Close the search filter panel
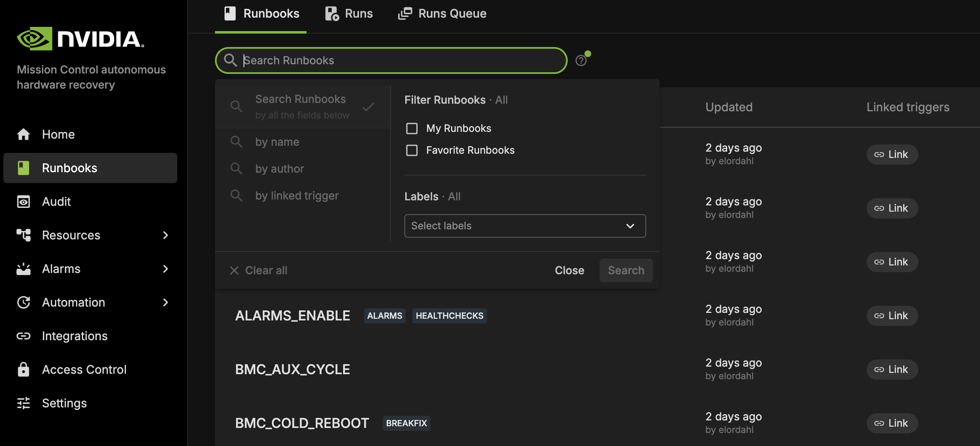Screen dimensions: 980x446 pos(569,270)
